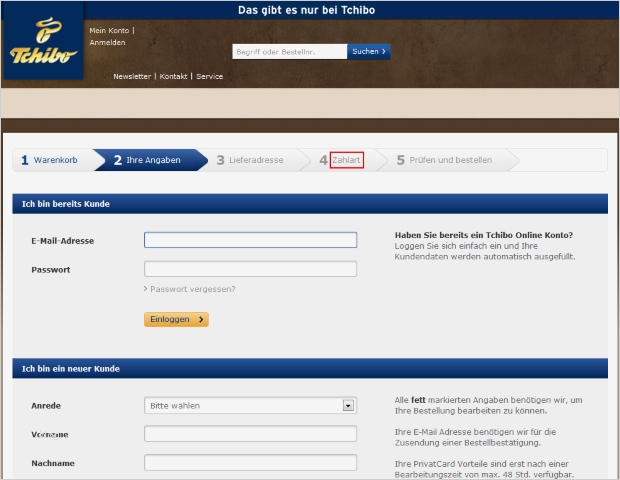This screenshot has height=480, width=620.
Task: Click the Das gibt es nur bei Tchibo banner
Action: 306,10
